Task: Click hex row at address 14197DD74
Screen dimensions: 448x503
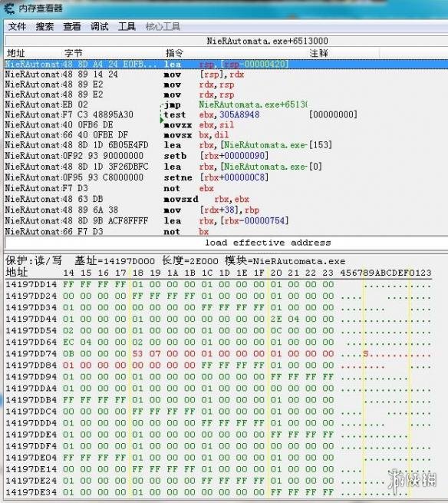Action: tap(219, 353)
